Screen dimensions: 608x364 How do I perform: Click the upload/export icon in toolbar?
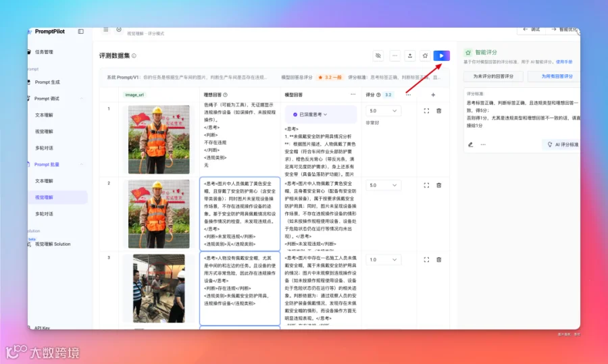click(x=410, y=56)
